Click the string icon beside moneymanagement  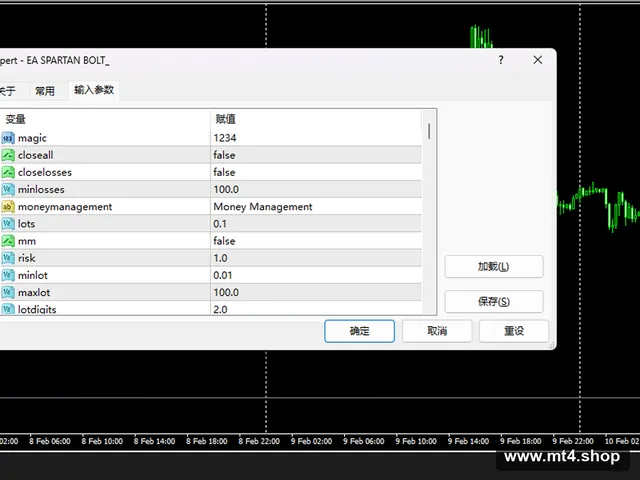(8, 207)
